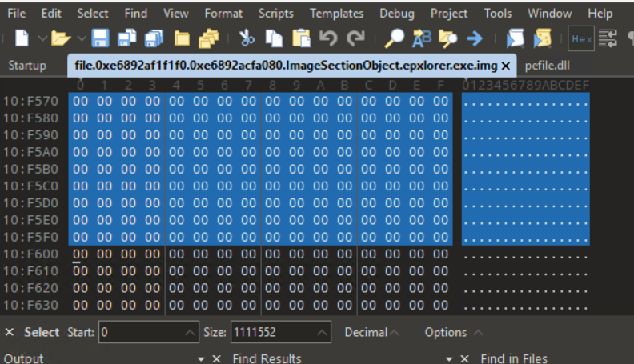
Task: Save the file using the floppy disk icon
Action: click(x=100, y=38)
